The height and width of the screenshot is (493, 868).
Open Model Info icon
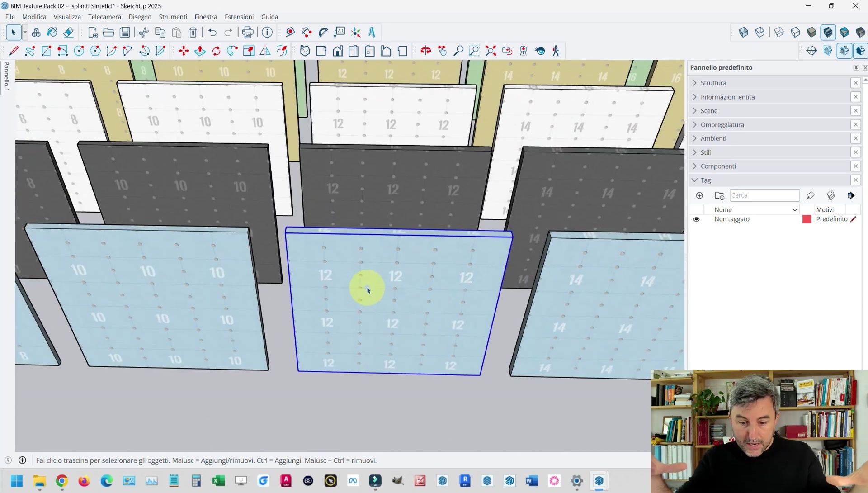[x=267, y=32]
